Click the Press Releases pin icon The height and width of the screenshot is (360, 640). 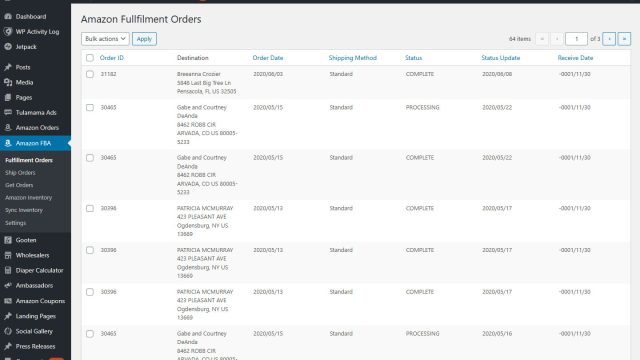click(8, 346)
